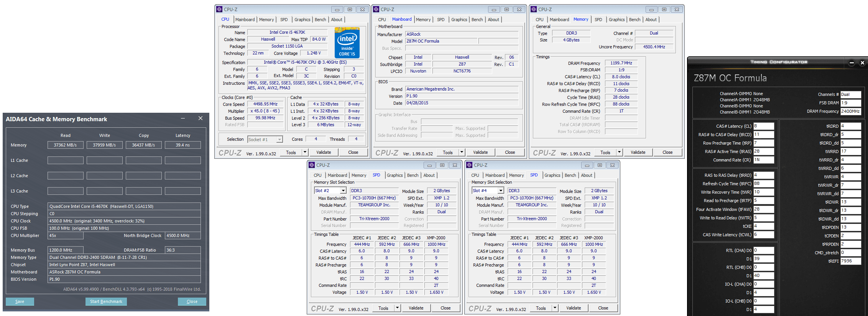The width and height of the screenshot is (868, 316).
Task: Click the Close button in the Slot #2 SPD window
Action: coord(446,308)
